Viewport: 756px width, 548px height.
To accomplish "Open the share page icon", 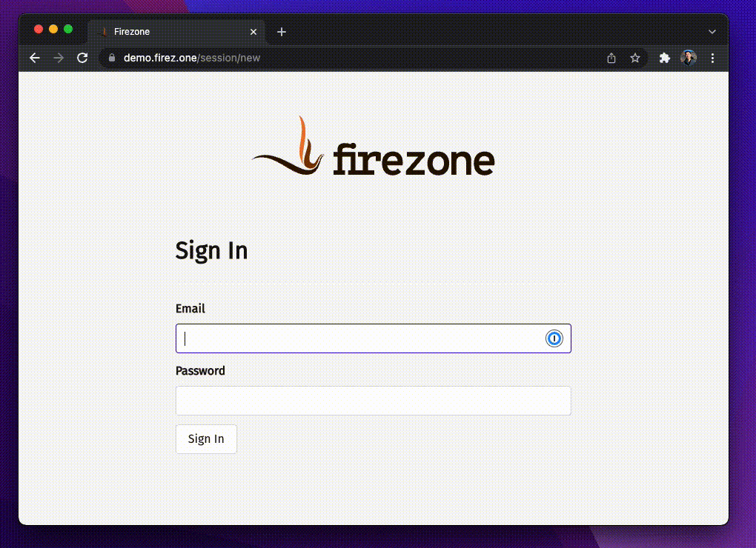I will [x=611, y=59].
